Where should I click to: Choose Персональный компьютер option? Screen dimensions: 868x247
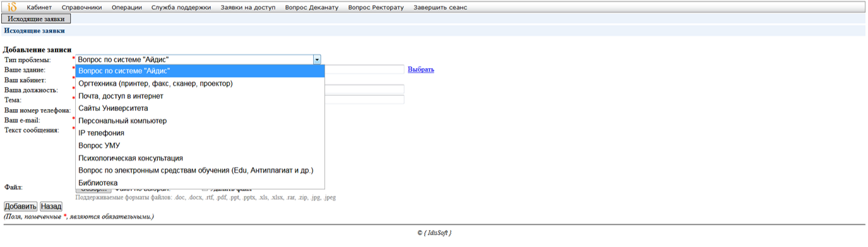coord(199,120)
